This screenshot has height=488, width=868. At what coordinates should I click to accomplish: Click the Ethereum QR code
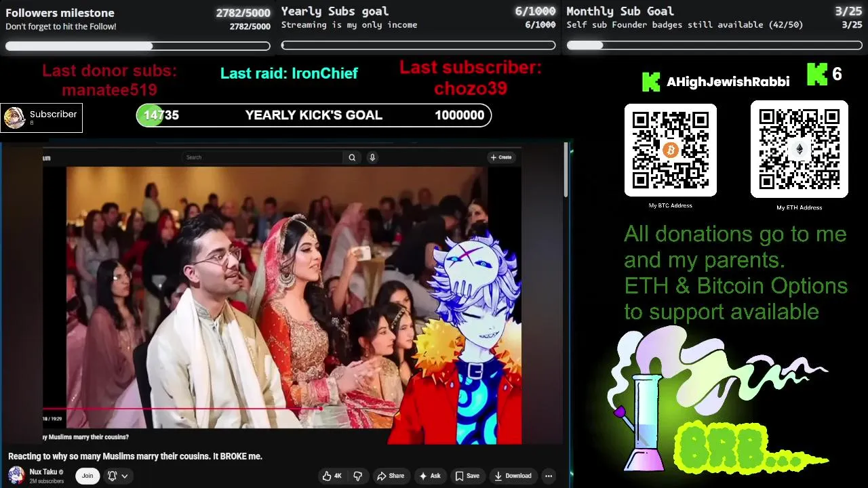800,149
